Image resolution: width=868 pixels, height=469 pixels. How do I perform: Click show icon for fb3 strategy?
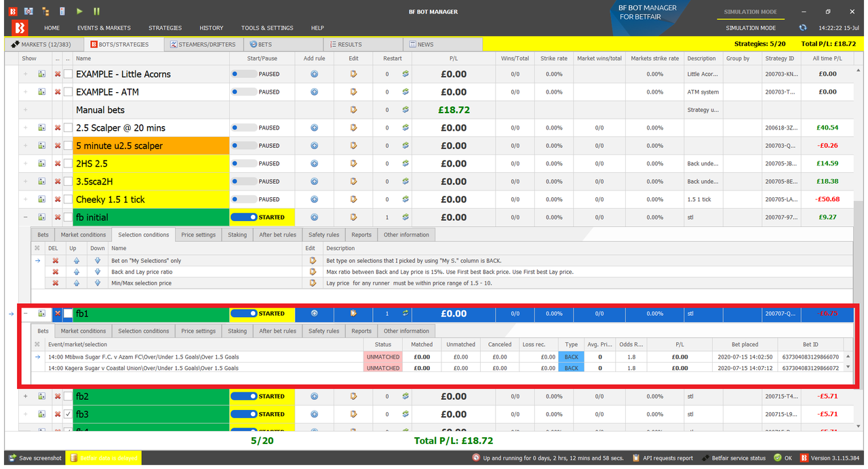[41, 414]
